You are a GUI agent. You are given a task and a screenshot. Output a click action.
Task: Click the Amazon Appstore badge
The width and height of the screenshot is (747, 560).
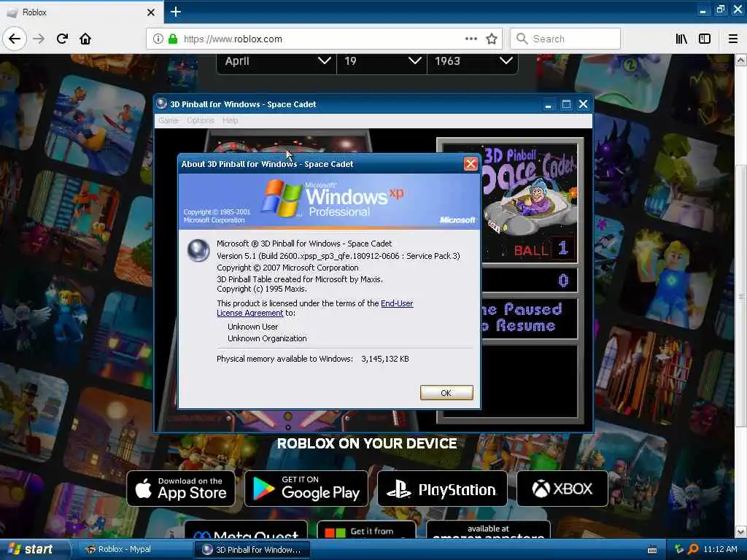pos(488,530)
